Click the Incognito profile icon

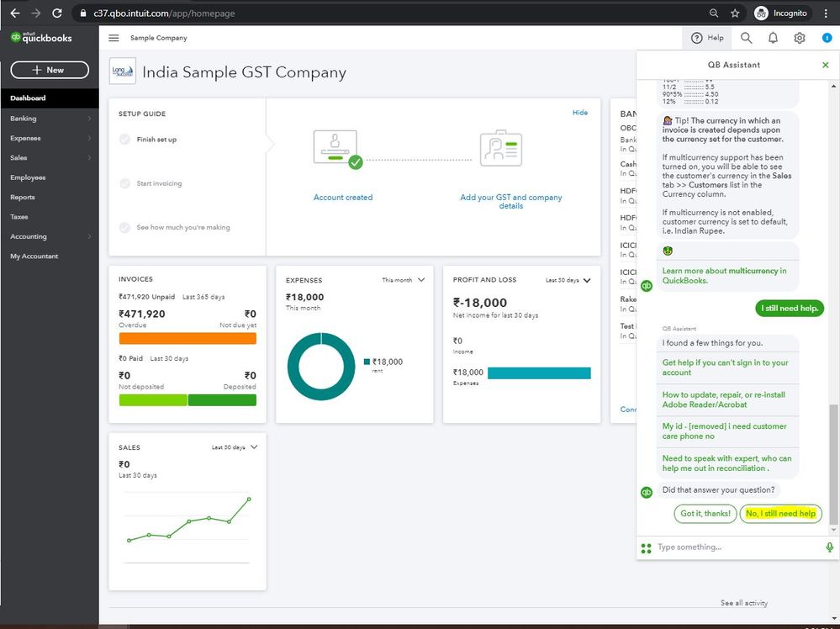point(761,13)
